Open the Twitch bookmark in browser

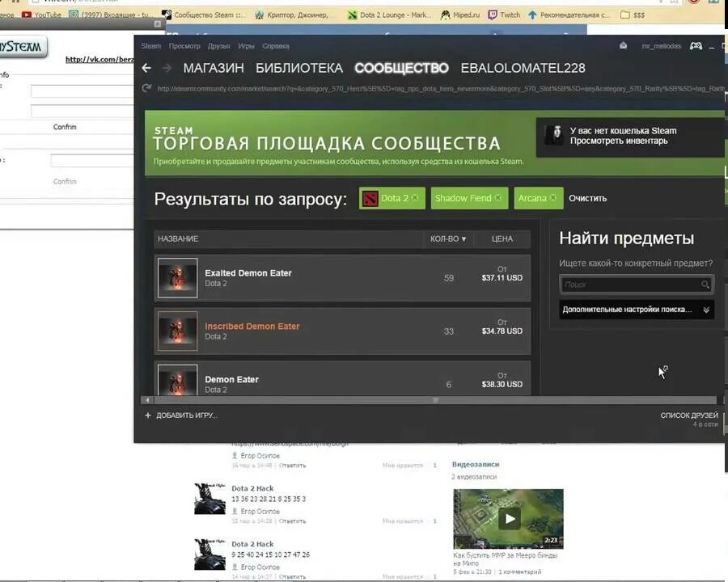tap(504, 15)
